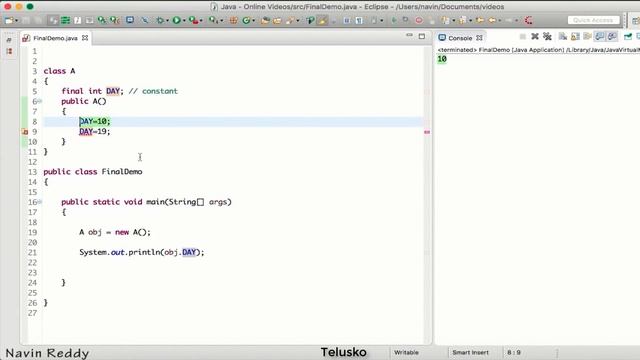Open the Java perspective button
640x360 pixels.
coord(636,20)
